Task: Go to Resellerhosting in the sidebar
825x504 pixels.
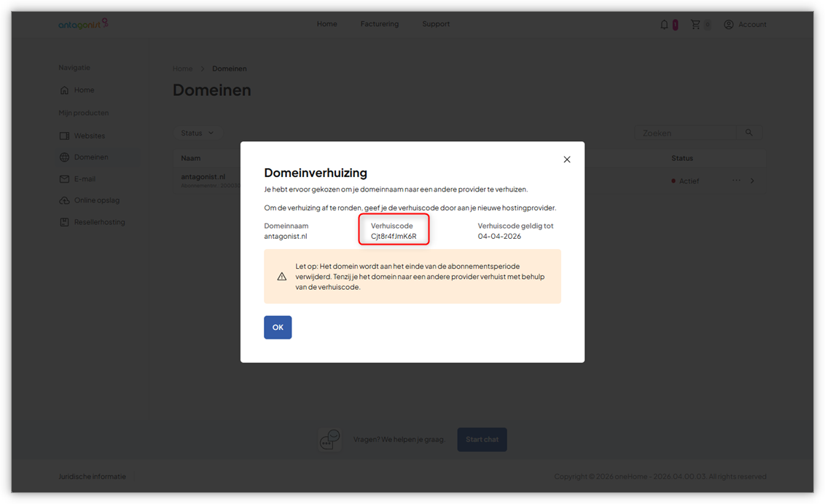Action: [x=99, y=222]
